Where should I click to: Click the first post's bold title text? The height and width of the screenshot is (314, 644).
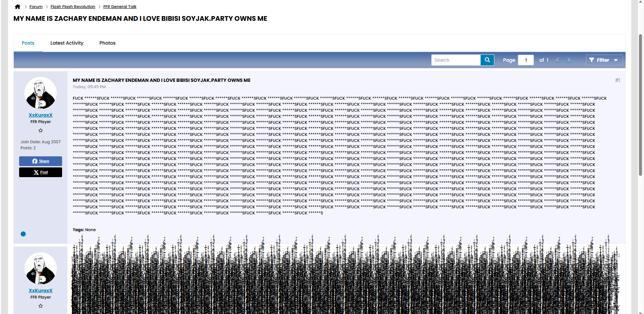click(161, 80)
